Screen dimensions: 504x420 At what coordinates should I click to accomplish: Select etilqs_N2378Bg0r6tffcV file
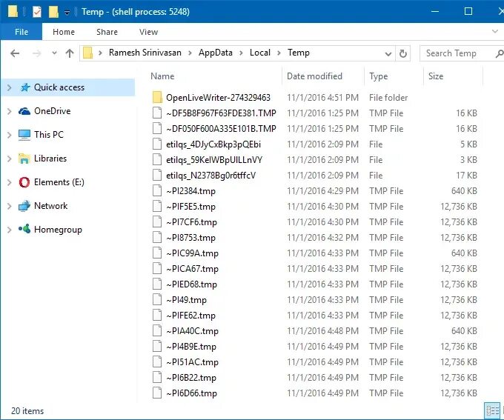point(210,176)
